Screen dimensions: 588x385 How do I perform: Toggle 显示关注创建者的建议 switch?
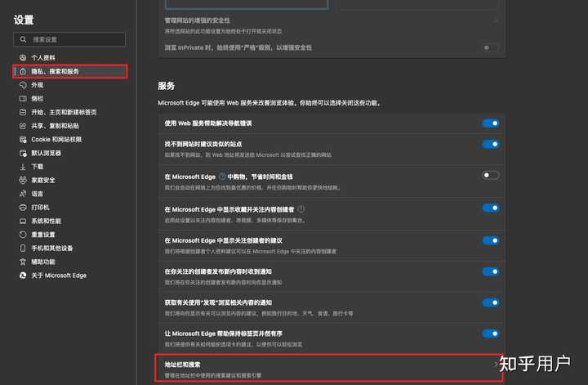[491, 240]
